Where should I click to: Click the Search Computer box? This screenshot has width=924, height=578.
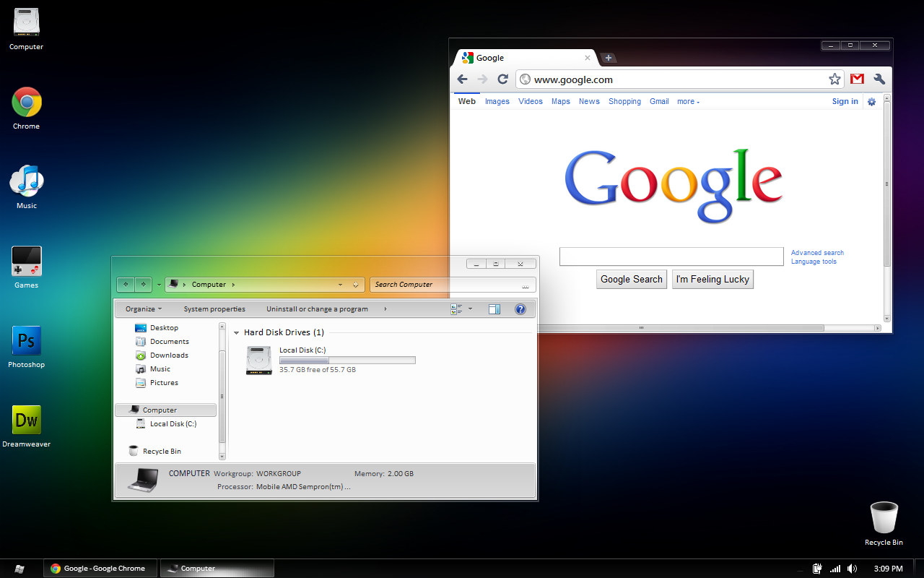pyautogui.click(x=453, y=285)
